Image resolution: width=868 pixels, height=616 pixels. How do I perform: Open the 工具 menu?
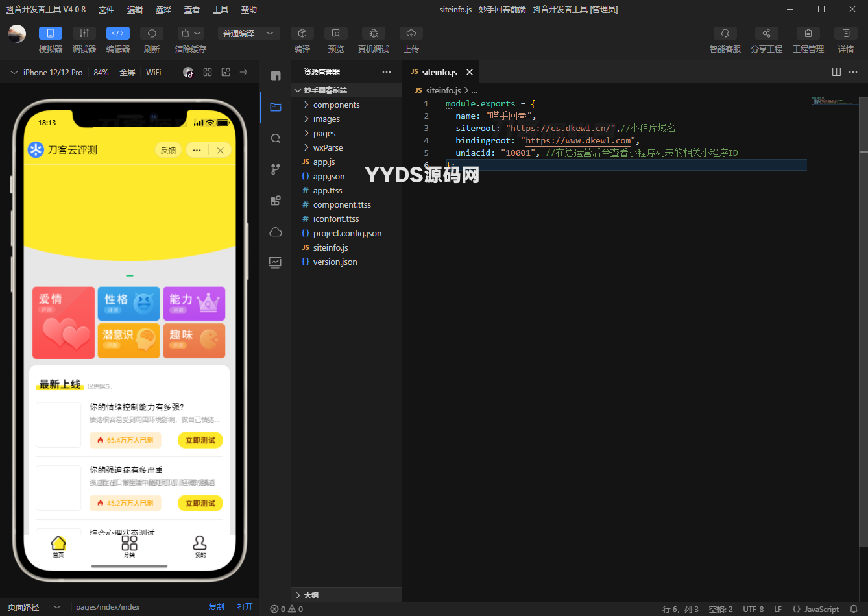[x=221, y=10]
